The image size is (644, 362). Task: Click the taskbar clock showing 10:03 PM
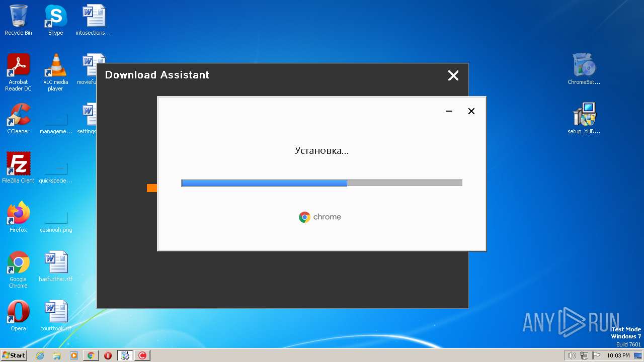coord(618,355)
